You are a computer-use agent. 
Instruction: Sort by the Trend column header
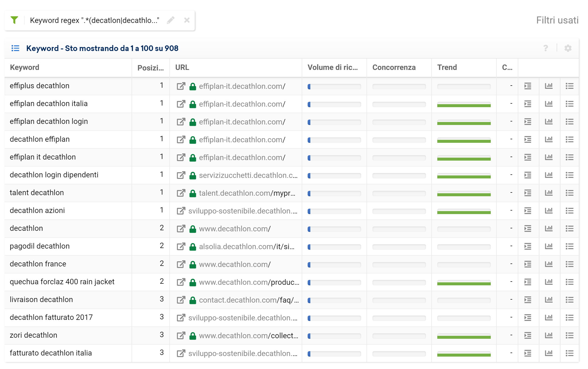pyautogui.click(x=447, y=67)
